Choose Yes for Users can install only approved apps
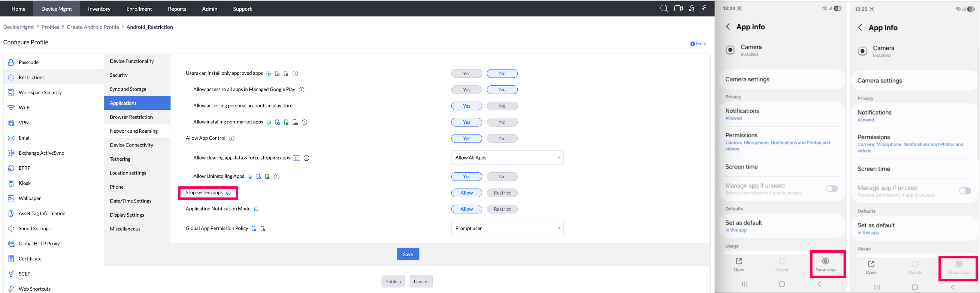 click(x=466, y=73)
